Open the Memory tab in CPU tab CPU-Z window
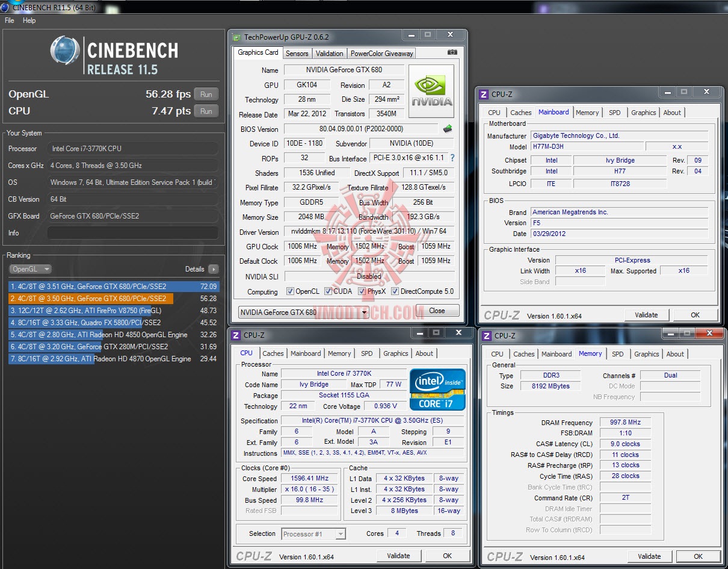The height and width of the screenshot is (569, 728). point(339,353)
